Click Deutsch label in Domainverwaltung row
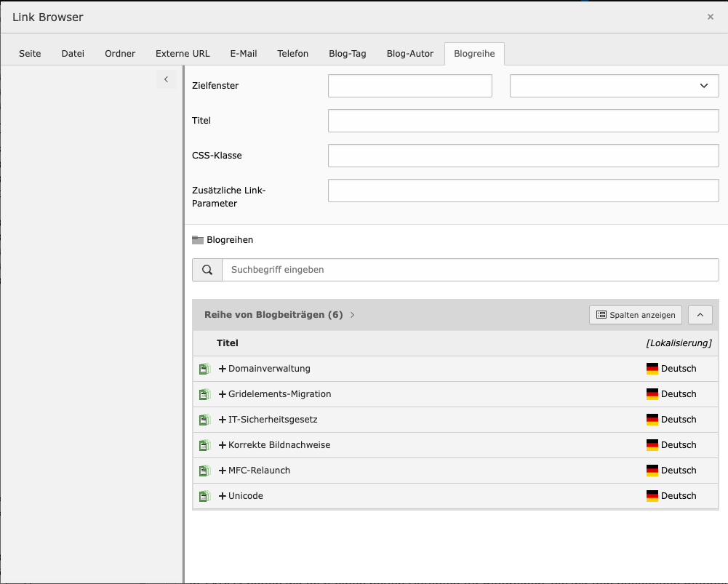 [679, 369]
